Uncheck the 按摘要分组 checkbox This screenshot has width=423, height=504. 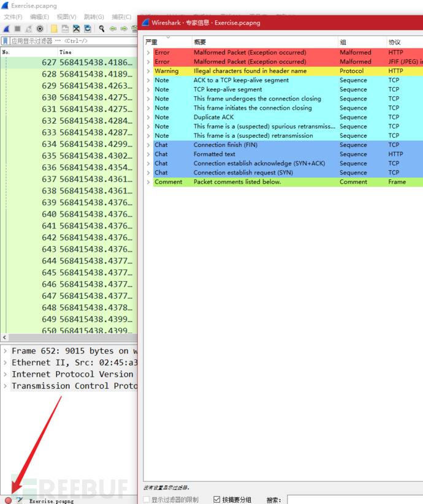217,500
